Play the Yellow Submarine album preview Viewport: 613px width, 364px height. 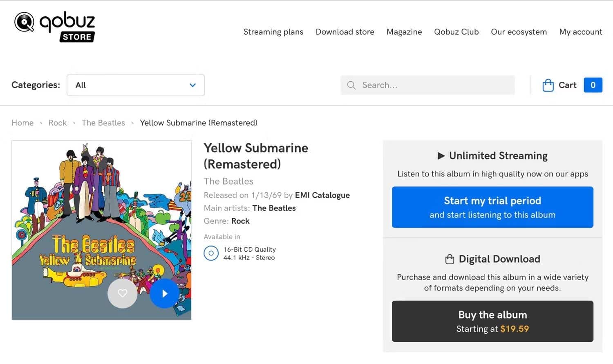coord(164,293)
